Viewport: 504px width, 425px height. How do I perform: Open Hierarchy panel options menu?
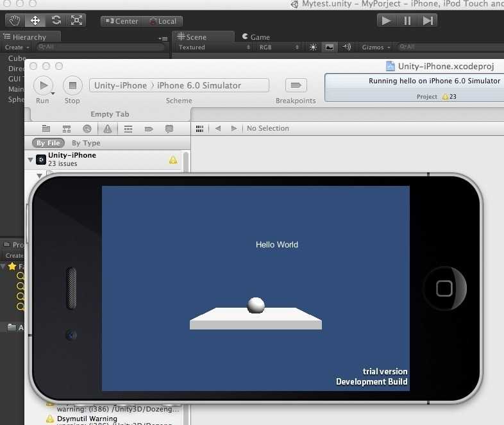[163, 38]
